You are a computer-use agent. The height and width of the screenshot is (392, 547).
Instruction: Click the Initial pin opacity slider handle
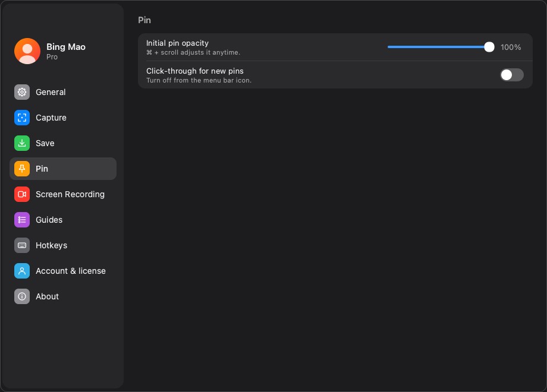click(489, 47)
